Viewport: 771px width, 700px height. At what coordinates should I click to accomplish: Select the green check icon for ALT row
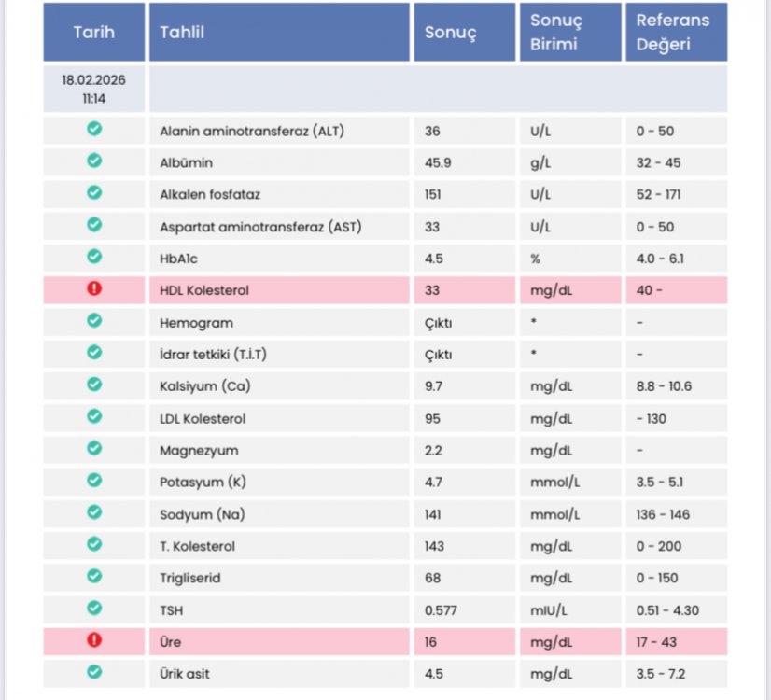[x=94, y=129]
